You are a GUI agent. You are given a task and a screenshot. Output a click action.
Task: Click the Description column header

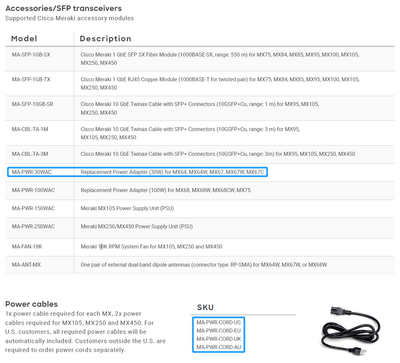click(105, 39)
